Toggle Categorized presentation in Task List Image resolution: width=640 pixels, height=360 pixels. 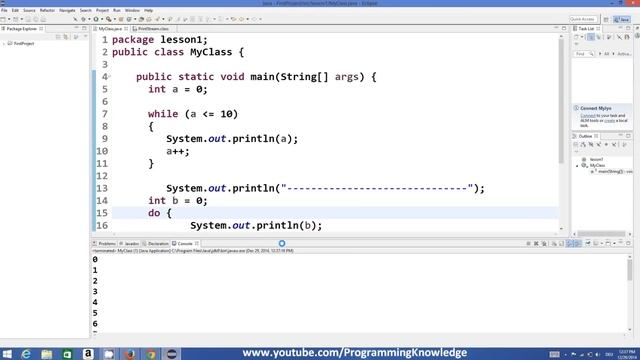[x=591, y=37]
